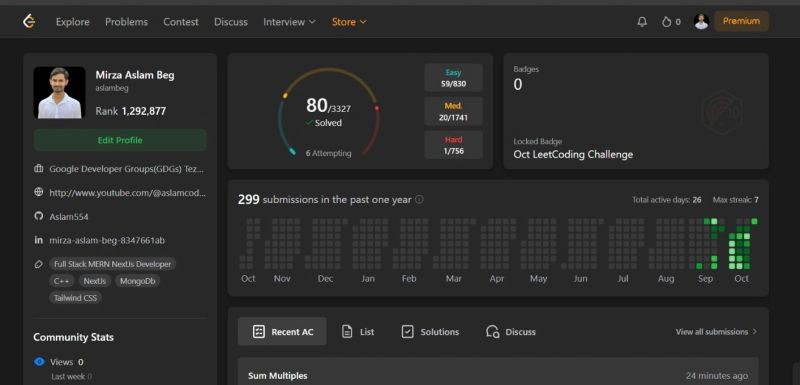Screen dimensions: 800x385
Task: Click the LeetCode logo icon
Action: (x=29, y=21)
